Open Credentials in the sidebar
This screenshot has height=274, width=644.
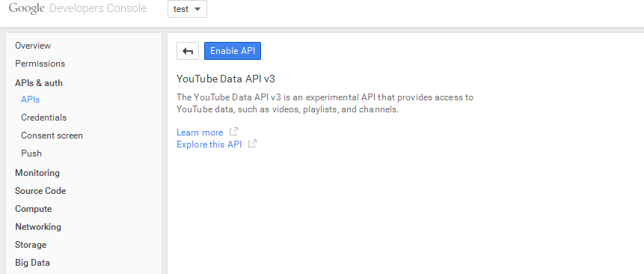[x=43, y=118]
